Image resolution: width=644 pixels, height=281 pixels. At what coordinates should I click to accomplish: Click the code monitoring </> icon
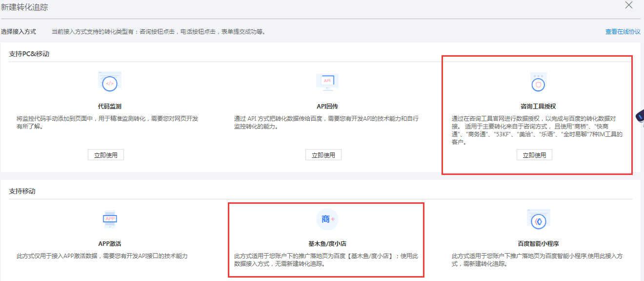(110, 83)
